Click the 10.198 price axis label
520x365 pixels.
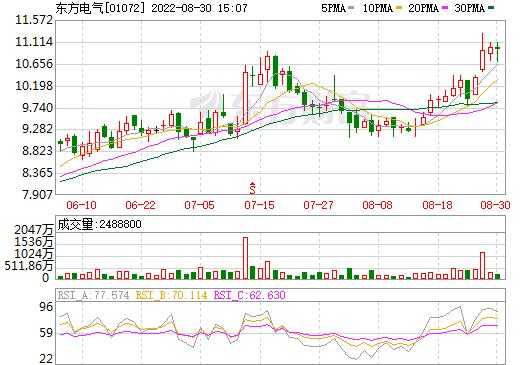(34, 86)
